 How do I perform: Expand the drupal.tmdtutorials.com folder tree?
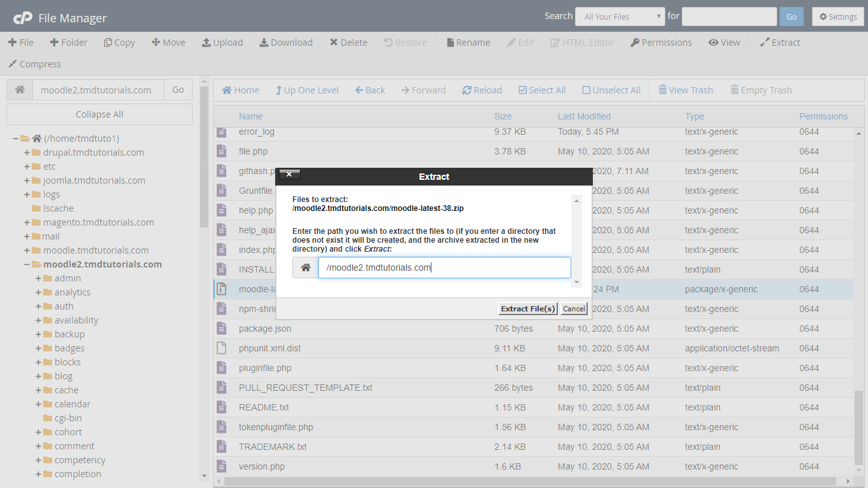tap(27, 152)
